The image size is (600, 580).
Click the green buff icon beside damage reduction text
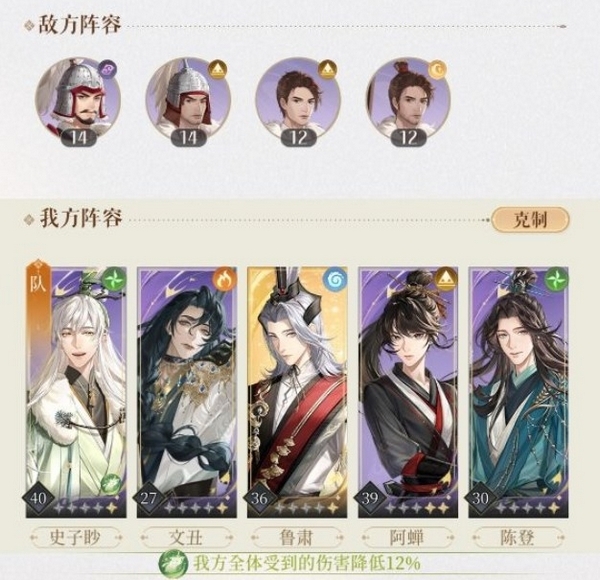(174, 564)
